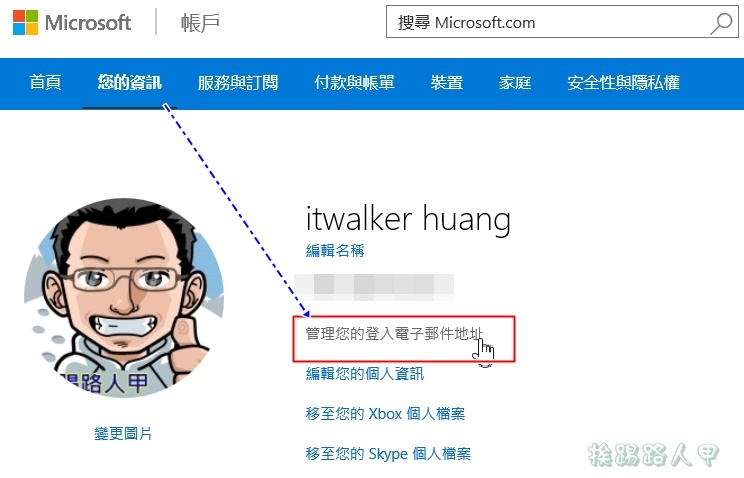The height and width of the screenshot is (478, 744).
Task: Open the 帳戶 header link
Action: [200, 23]
